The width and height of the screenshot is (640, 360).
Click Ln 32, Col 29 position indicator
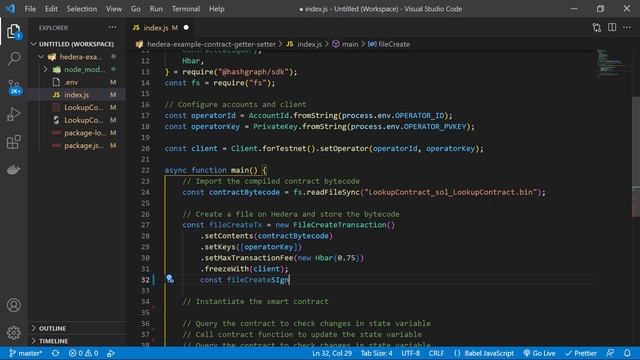point(331,353)
